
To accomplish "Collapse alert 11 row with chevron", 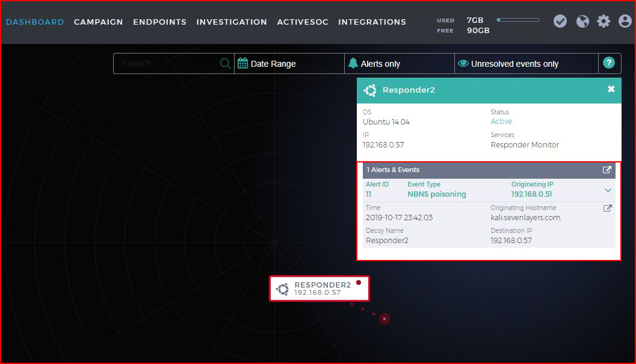I will pyautogui.click(x=608, y=190).
